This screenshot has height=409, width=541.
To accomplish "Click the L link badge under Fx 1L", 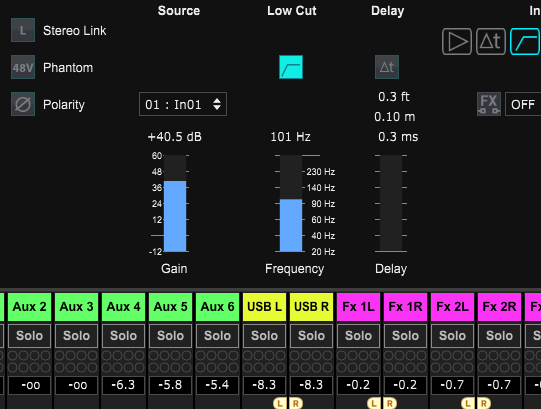I will pyautogui.click(x=374, y=403).
